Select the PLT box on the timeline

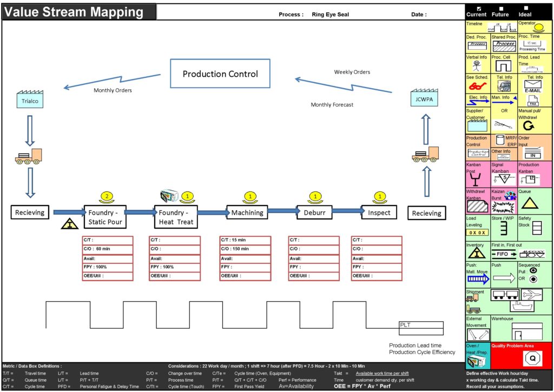click(421, 325)
